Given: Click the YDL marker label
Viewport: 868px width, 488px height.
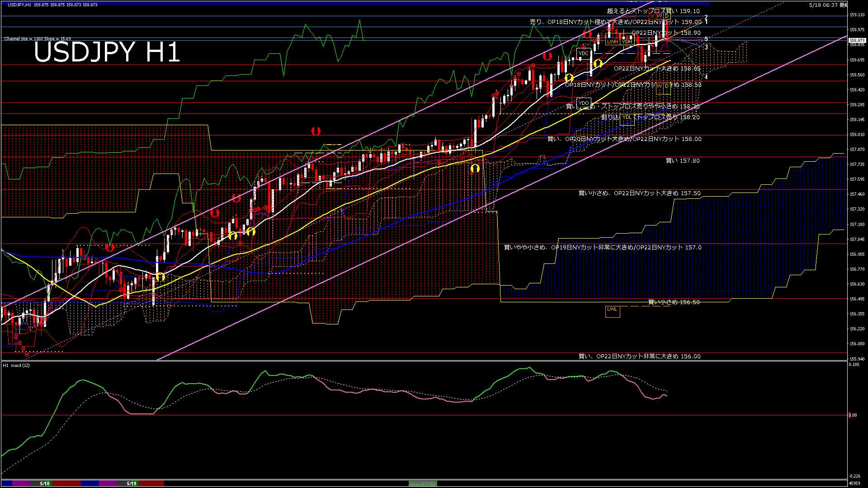Looking at the screenshot, I should [627, 117].
